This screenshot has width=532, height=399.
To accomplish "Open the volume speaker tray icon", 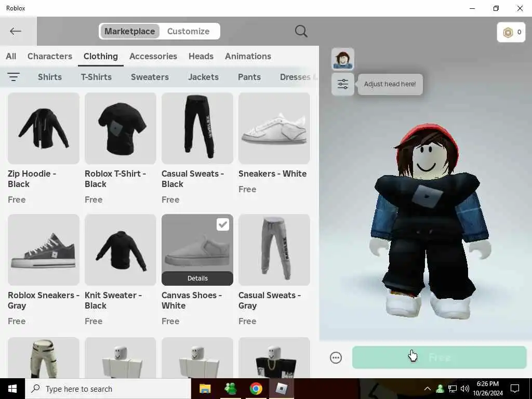I will tap(465, 389).
